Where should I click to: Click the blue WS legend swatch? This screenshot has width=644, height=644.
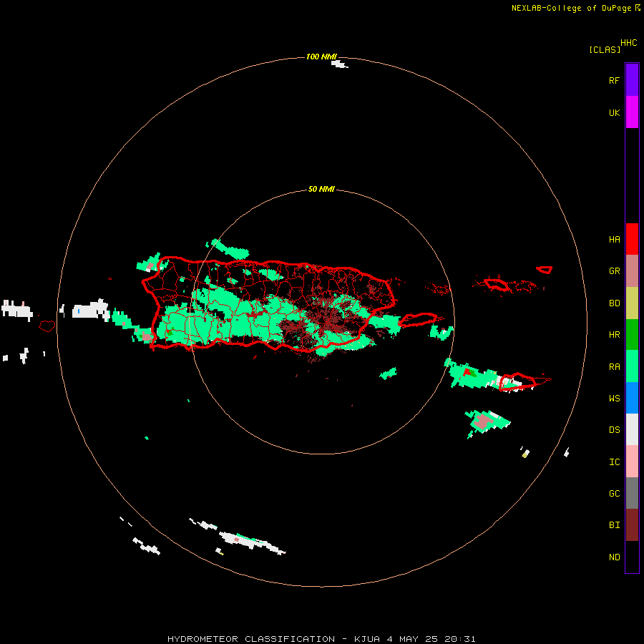click(x=632, y=398)
